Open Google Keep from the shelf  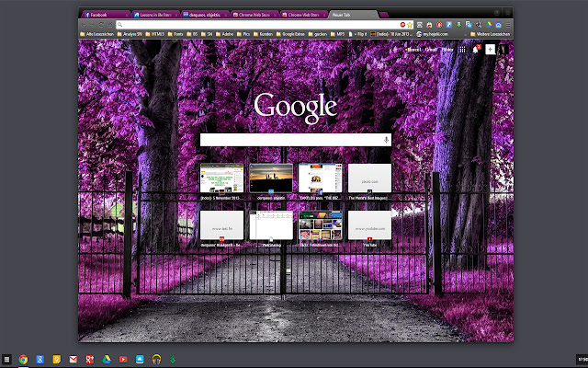coord(57,360)
